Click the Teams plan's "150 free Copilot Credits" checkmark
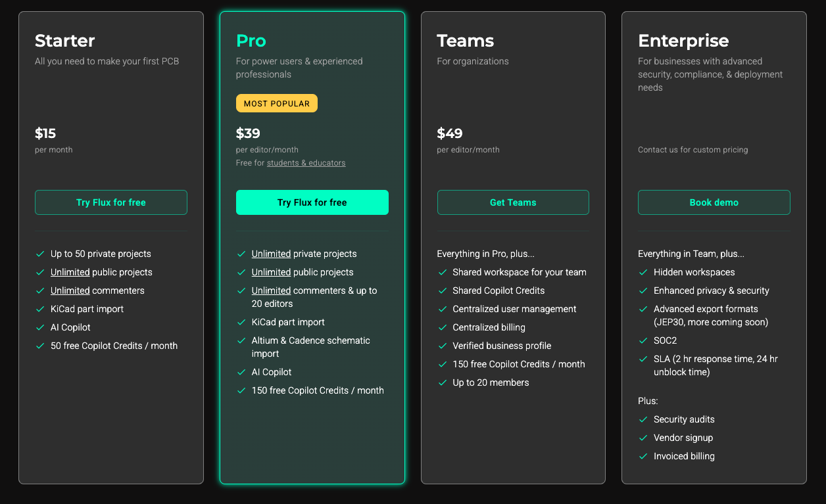826x504 pixels. coord(443,364)
